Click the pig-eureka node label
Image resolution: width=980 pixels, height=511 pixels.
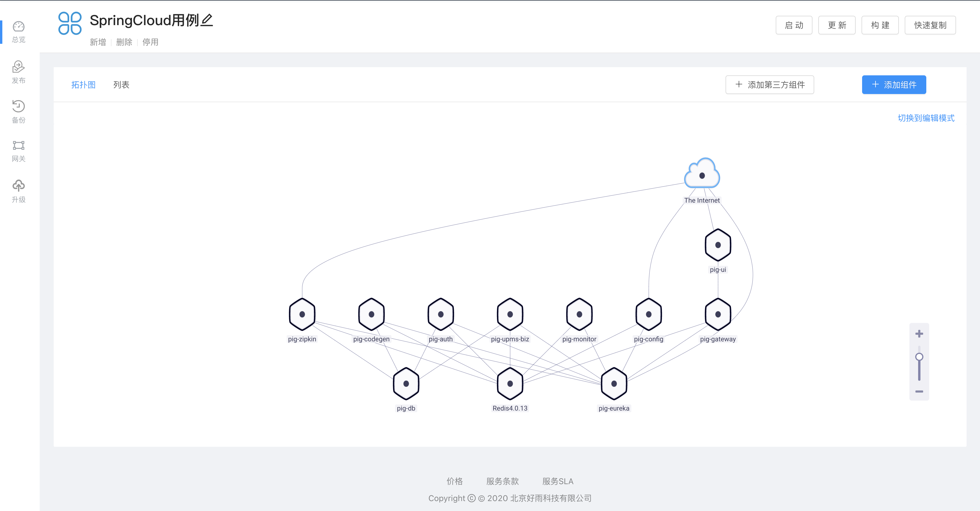point(614,408)
